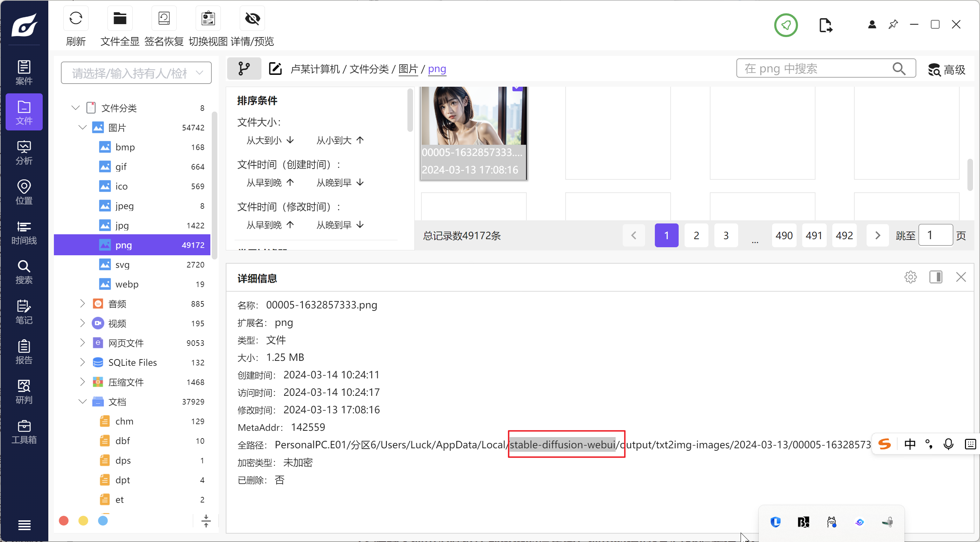Collapse the 文档 documents tree node
This screenshot has width=980, height=542.
click(83, 401)
